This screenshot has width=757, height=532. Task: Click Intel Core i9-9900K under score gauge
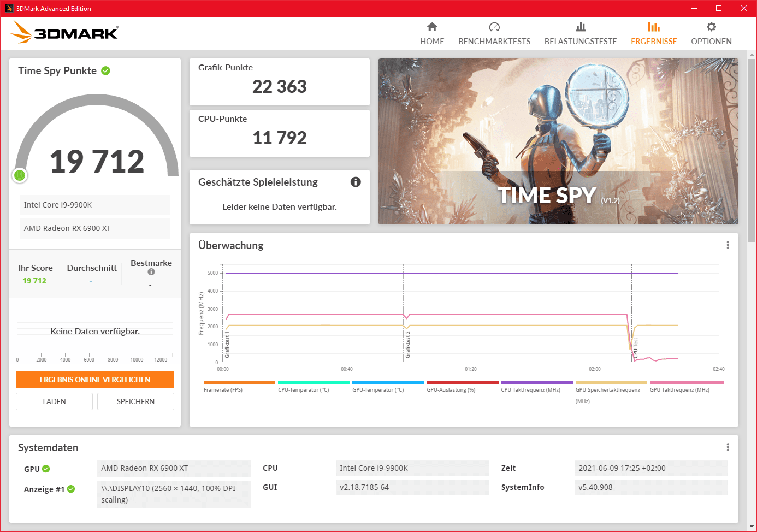[x=95, y=205]
